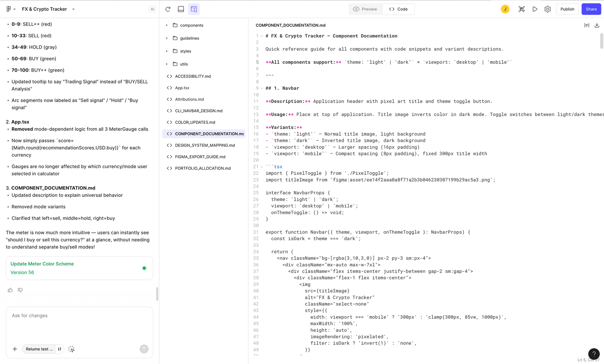Toggle the bottom panel layout icon
The image size is (604, 364).
[181, 9]
